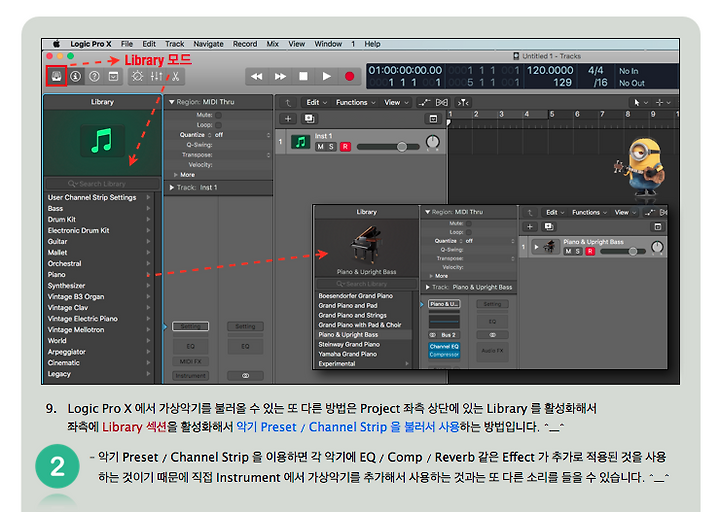Open Functions menu in main Tracks area
The image size is (720, 512).
click(x=355, y=102)
